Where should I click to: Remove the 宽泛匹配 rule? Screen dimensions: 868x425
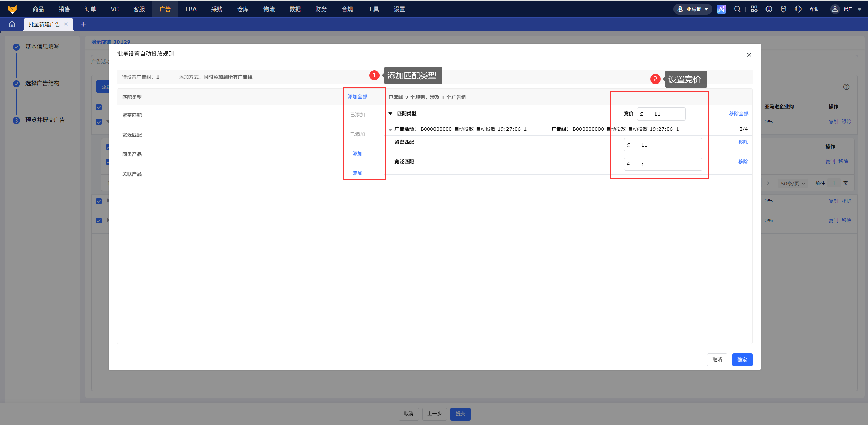tap(743, 162)
